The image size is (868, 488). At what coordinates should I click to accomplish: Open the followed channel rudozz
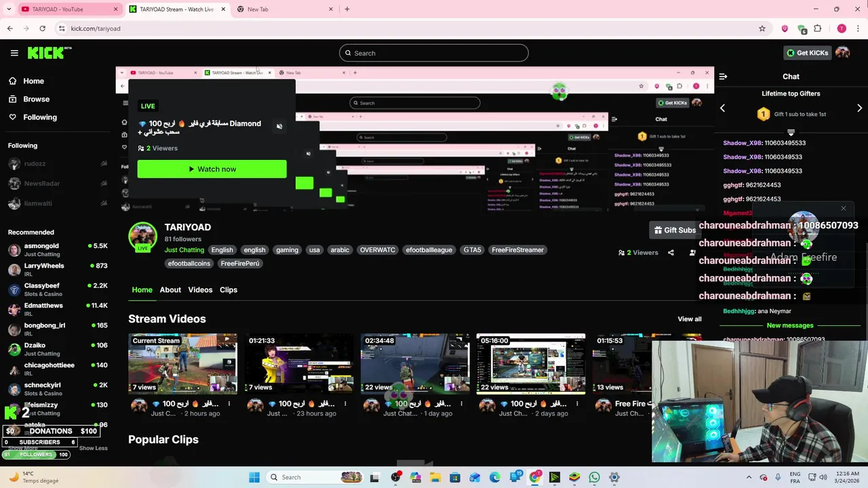coord(58,164)
